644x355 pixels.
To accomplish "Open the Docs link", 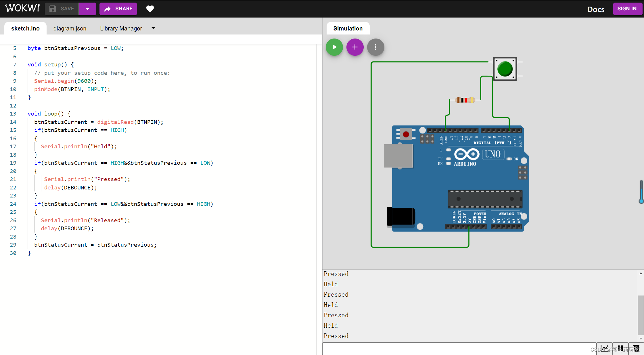I will (596, 9).
